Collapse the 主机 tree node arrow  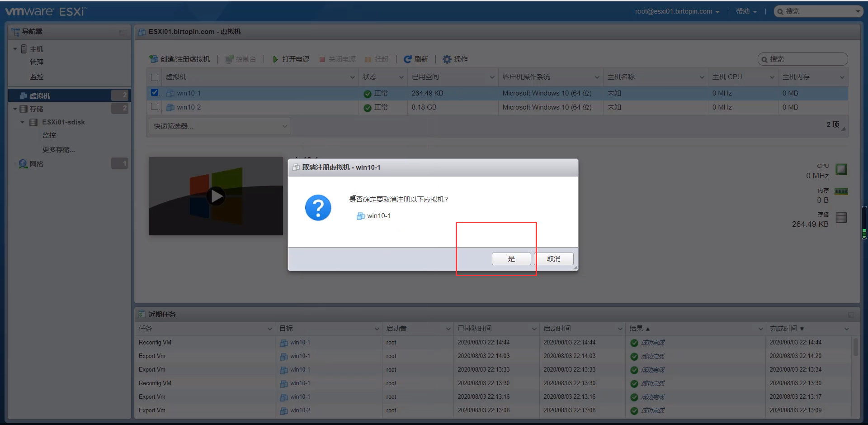(15, 49)
